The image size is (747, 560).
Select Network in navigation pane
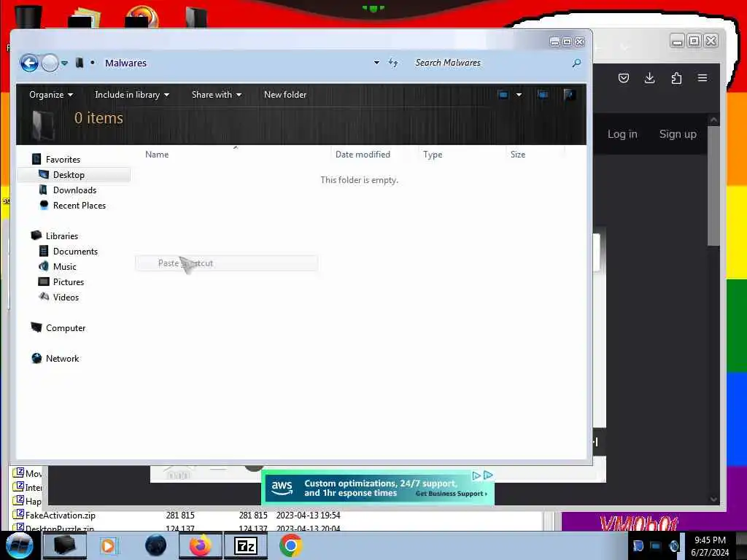coord(62,358)
